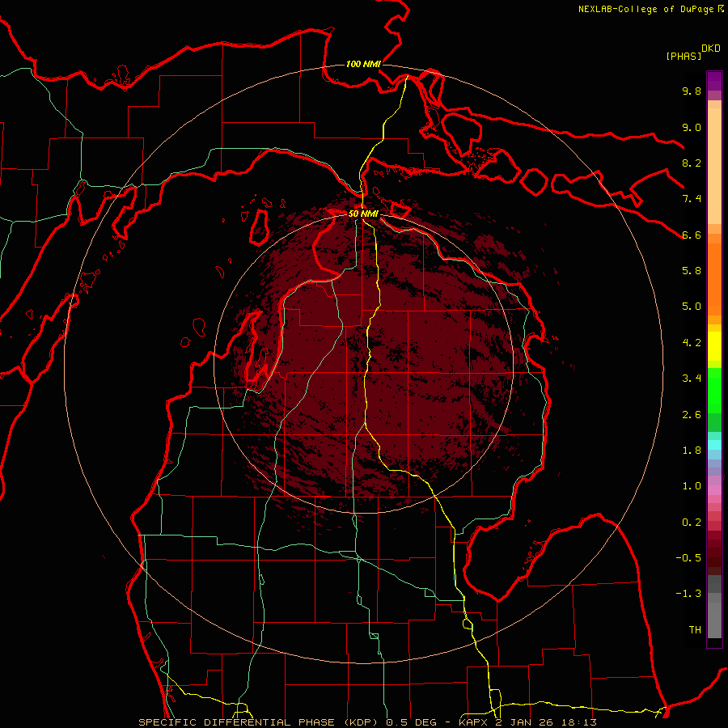Select the -0.5 scale value label
728x728 pixels.
(688, 558)
